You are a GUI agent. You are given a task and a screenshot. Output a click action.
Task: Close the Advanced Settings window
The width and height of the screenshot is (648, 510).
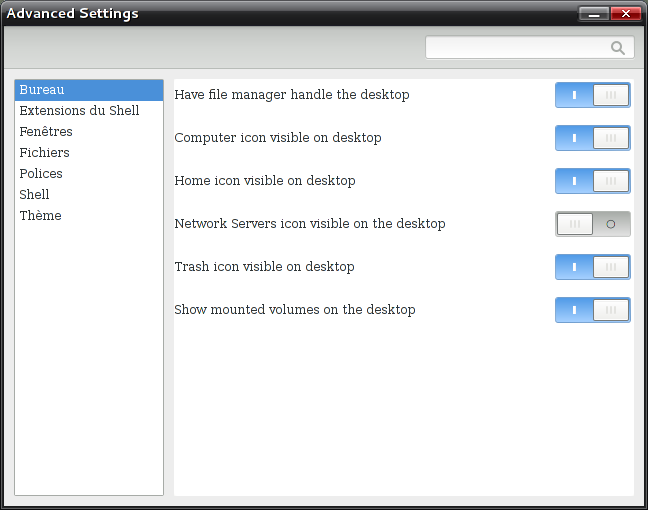(626, 14)
